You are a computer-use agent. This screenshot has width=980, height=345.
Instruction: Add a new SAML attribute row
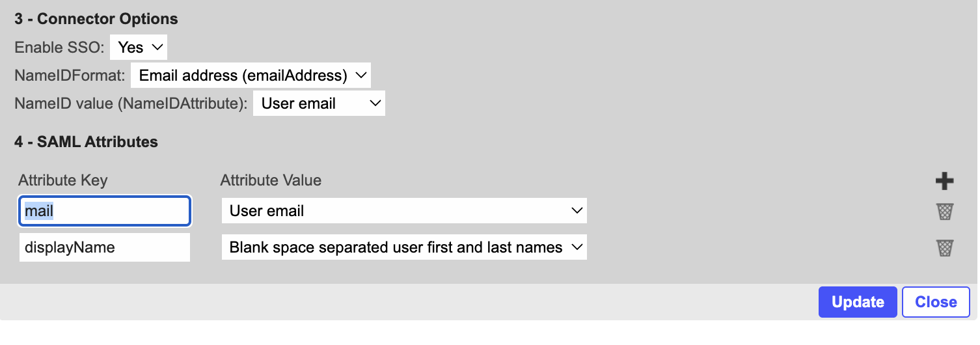[944, 182]
